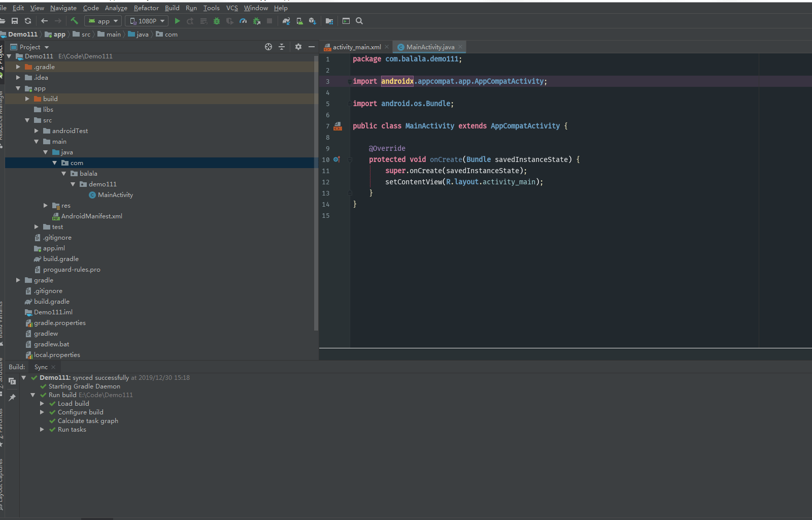
Task: Click the Project panel vertical scrollbar
Action: (x=316, y=193)
